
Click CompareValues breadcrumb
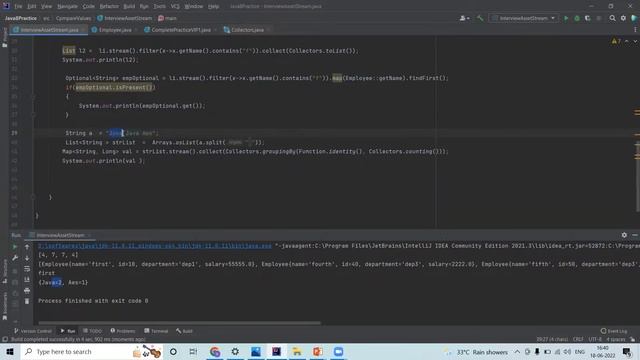[73, 18]
